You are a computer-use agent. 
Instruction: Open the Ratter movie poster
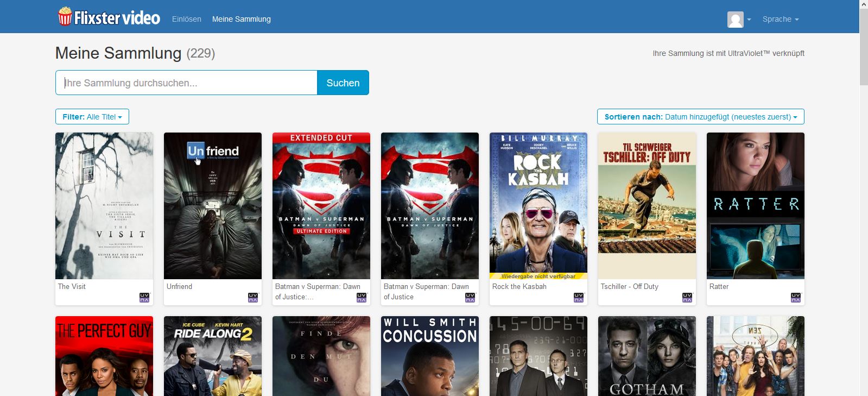click(x=756, y=206)
